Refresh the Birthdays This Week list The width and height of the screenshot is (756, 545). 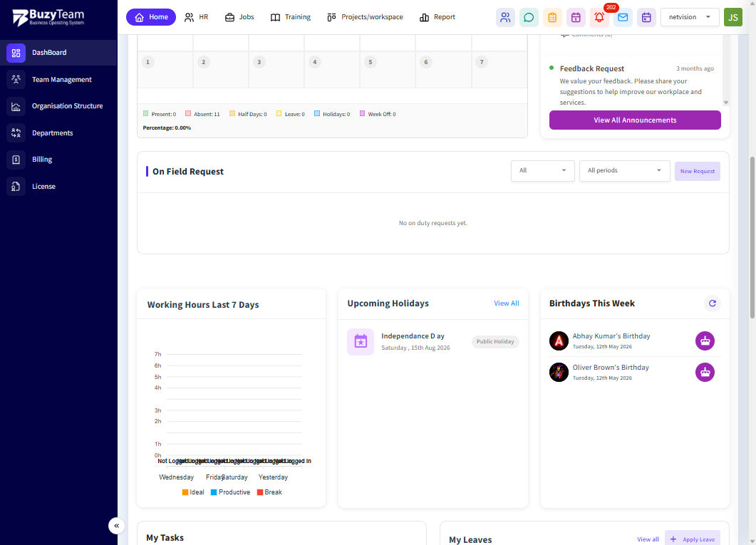pos(712,303)
